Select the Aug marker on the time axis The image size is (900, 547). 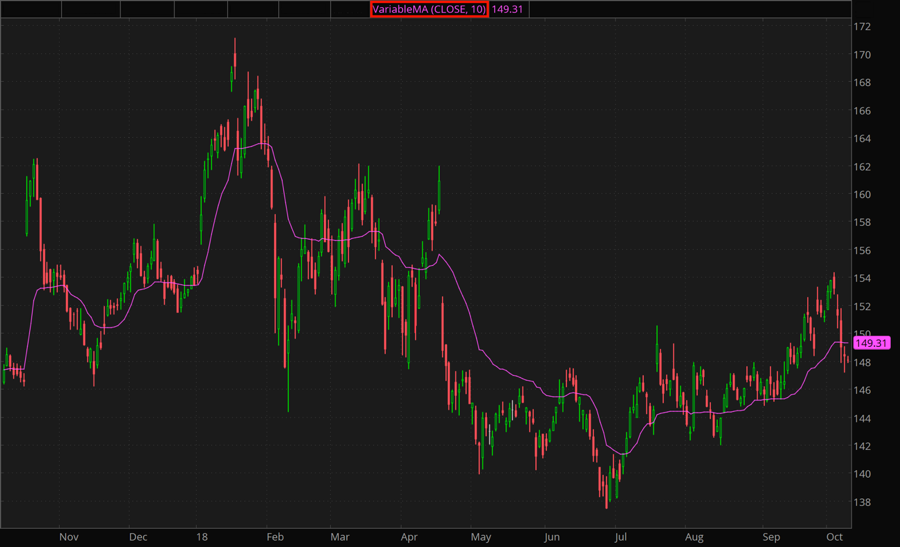tap(693, 537)
